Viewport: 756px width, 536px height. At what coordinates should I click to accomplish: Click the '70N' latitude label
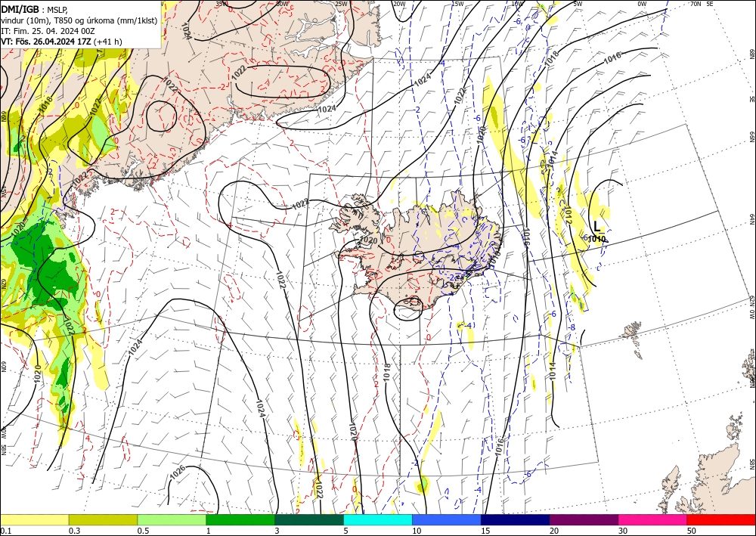click(x=696, y=4)
